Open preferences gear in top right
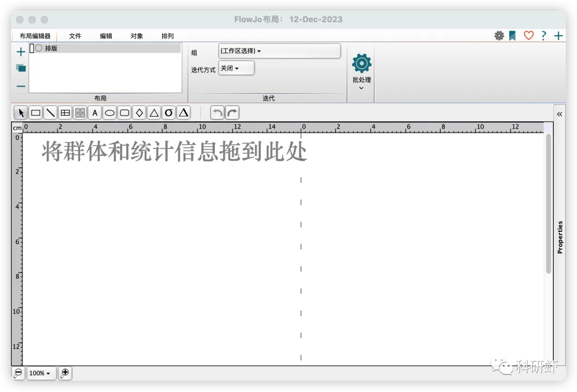 (x=499, y=36)
